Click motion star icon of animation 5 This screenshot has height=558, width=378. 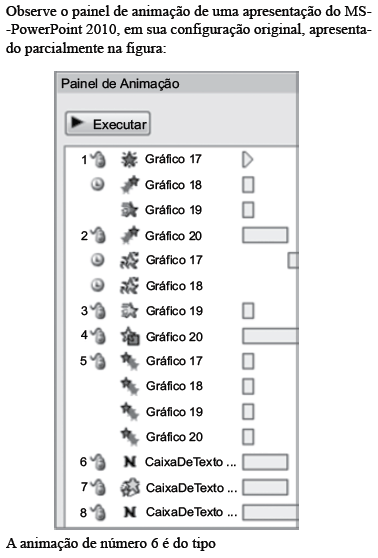tap(129, 361)
